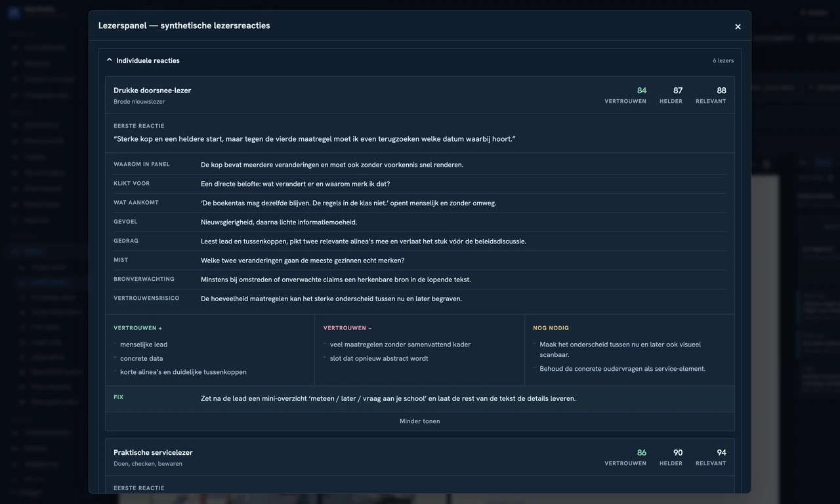Click the 'Vertrouwen –' column heading
840x504 pixels.
(348, 328)
